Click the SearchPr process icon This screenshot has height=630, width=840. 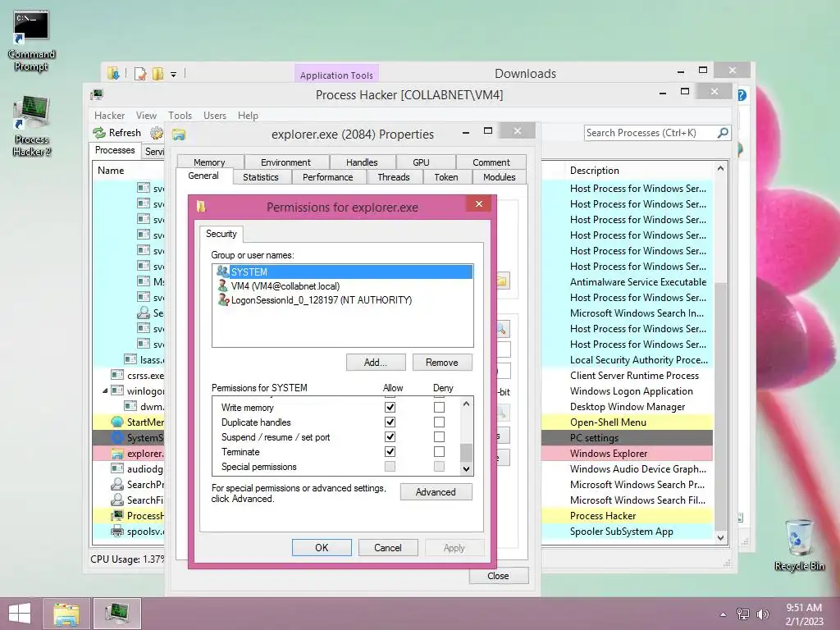click(x=117, y=484)
